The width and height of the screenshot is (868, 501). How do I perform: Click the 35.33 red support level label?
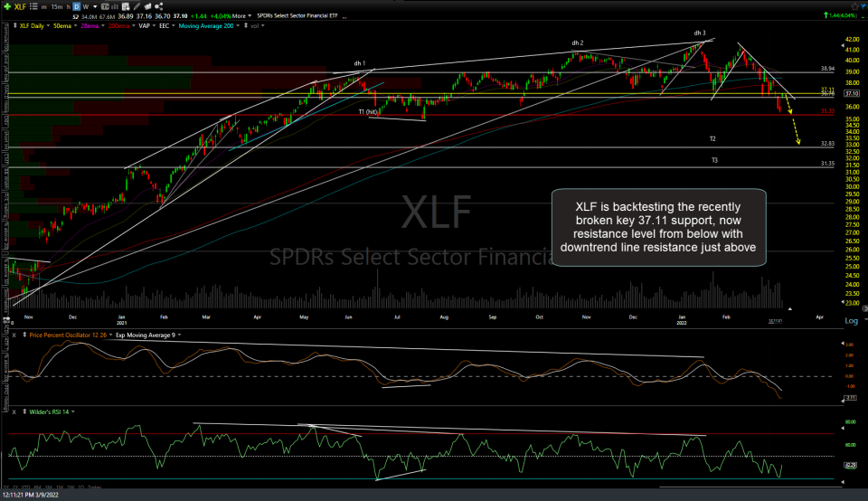827,110
